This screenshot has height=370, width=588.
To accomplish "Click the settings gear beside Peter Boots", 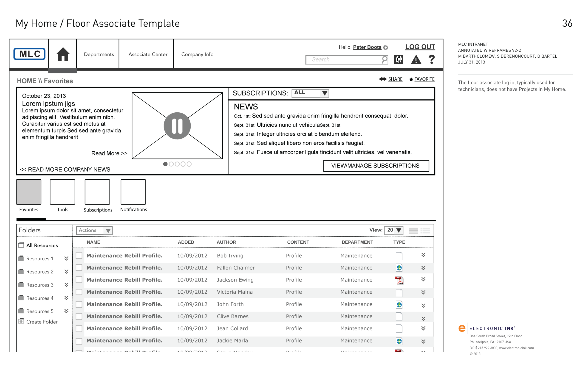I will (386, 47).
